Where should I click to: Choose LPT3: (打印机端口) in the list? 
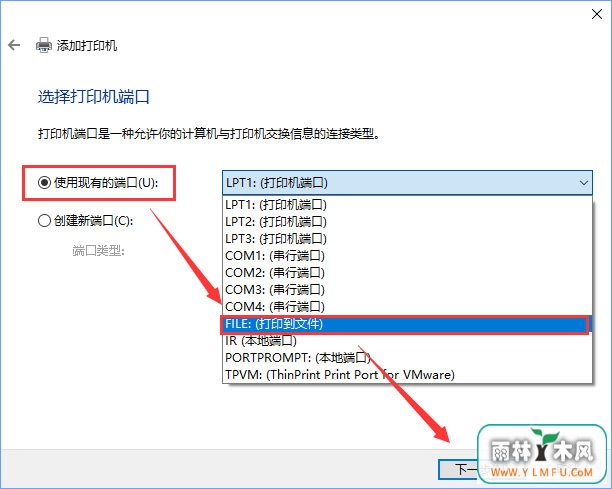click(407, 238)
